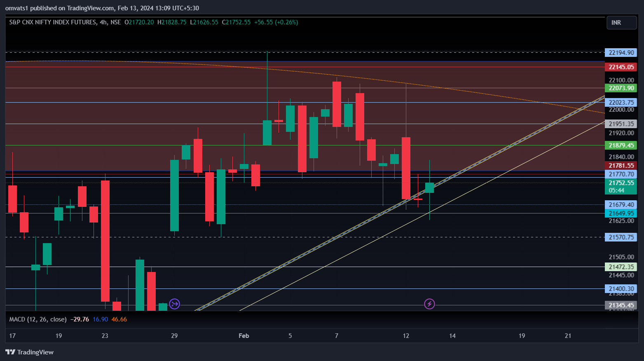Click the 4h timeframe text in header

pos(103,22)
